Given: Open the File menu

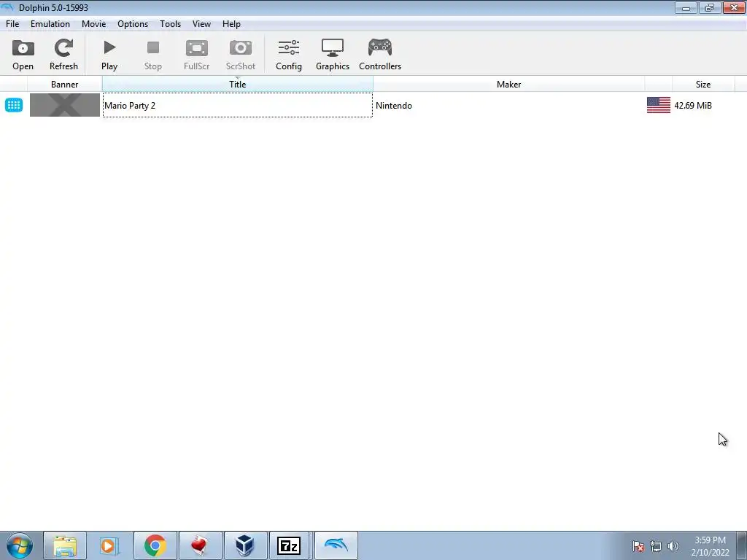Looking at the screenshot, I should tap(12, 24).
